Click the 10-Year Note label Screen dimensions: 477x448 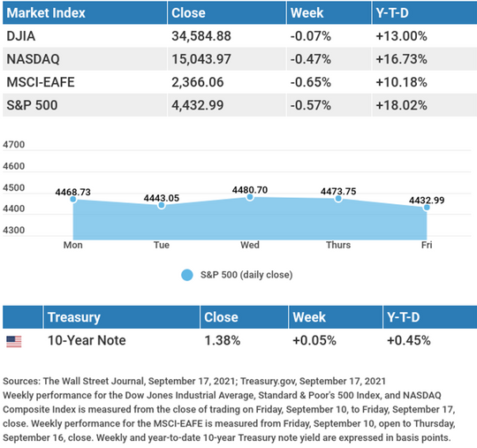pyautogui.click(x=87, y=340)
